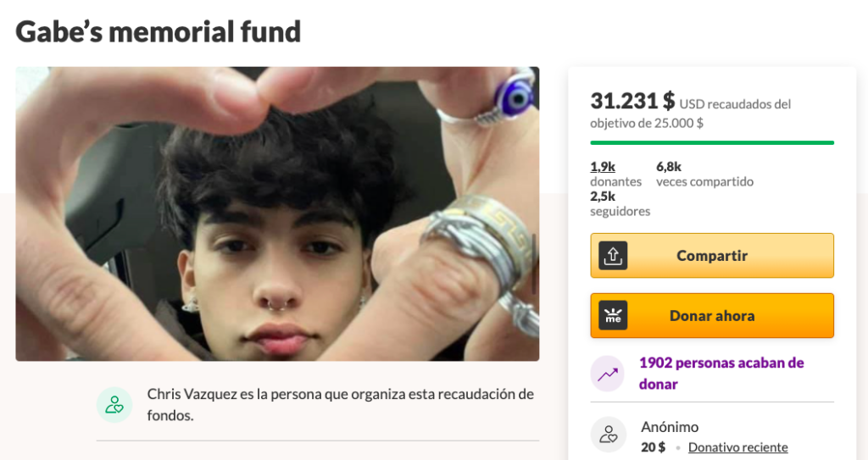
Task: Click the campaign photo thumbnail
Action: pyautogui.click(x=277, y=214)
